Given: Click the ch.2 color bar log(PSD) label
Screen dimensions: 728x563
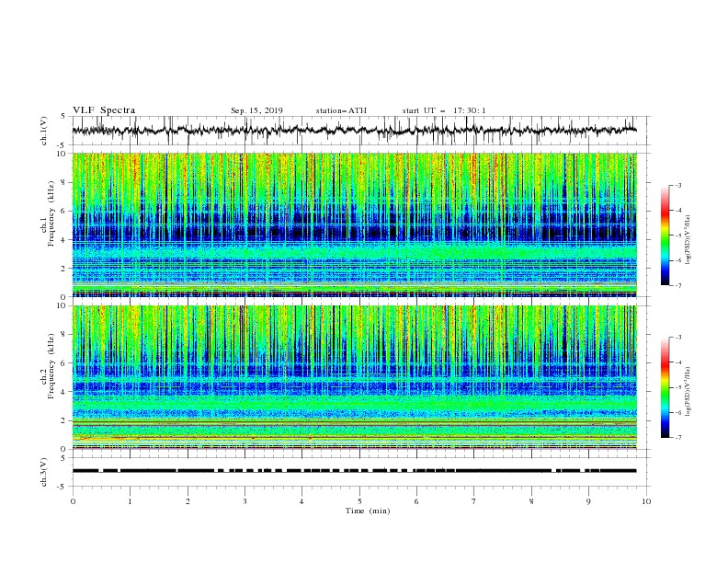Looking at the screenshot, I should (688, 392).
